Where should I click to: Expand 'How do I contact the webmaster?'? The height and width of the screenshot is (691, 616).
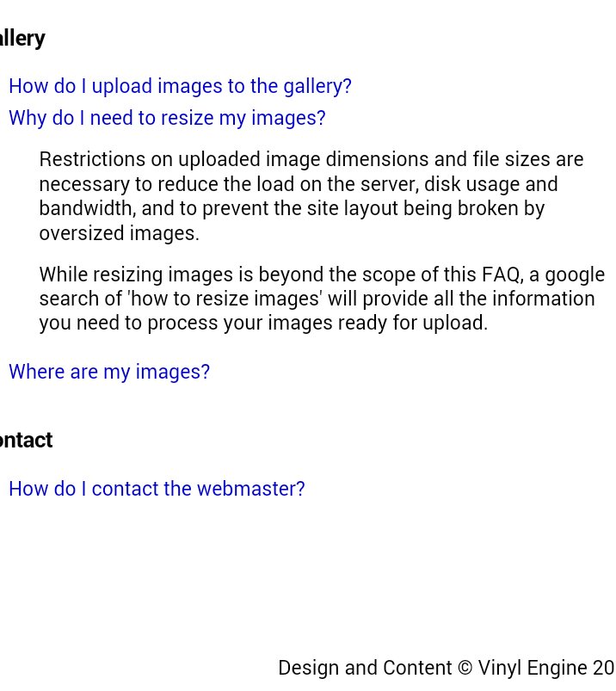(157, 489)
